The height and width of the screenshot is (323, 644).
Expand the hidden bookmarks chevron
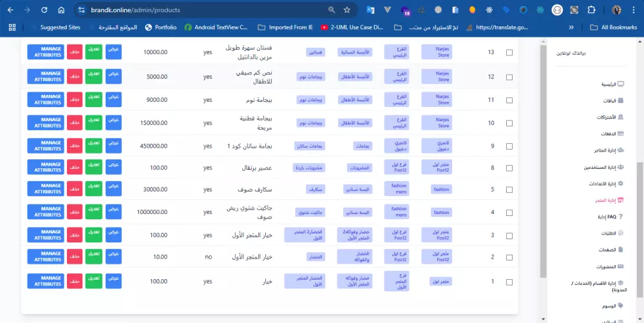(x=571, y=28)
